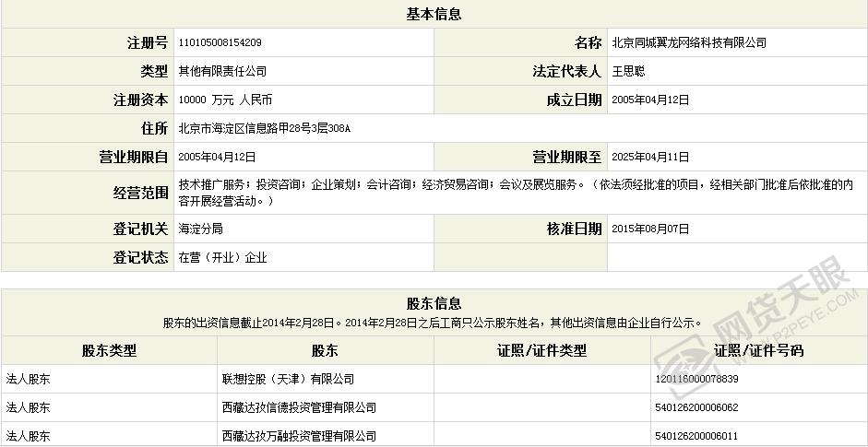Click 法人股东 in the 联想控股 row
The image size is (868, 447).
click(x=29, y=379)
